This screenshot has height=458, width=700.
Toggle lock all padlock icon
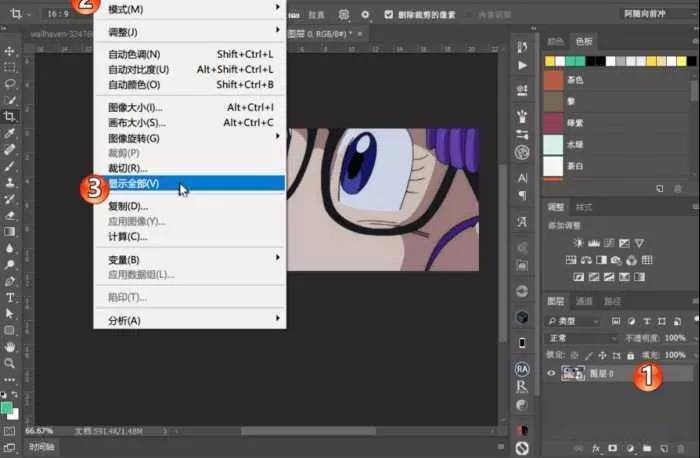point(630,356)
